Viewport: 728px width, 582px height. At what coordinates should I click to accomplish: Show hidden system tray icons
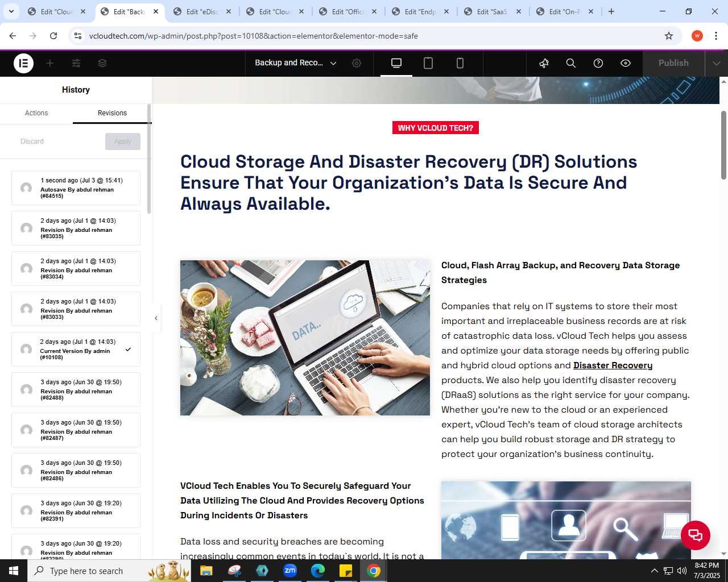tap(654, 571)
